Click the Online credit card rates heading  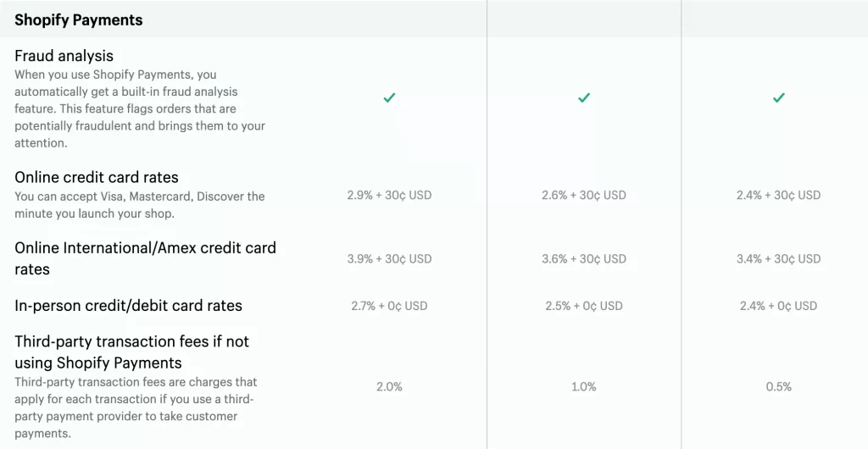pos(97,177)
